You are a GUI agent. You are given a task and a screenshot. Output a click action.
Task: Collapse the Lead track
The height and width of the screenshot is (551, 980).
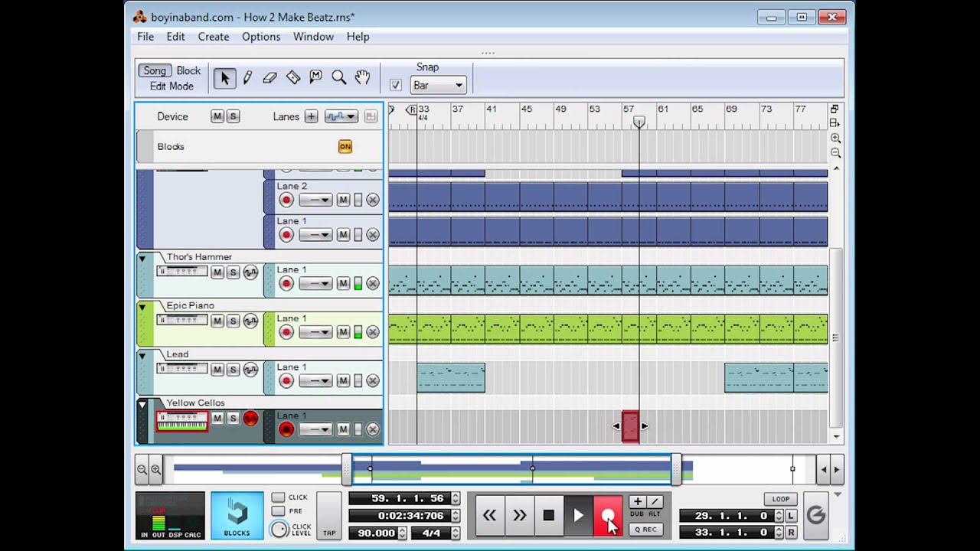(142, 355)
